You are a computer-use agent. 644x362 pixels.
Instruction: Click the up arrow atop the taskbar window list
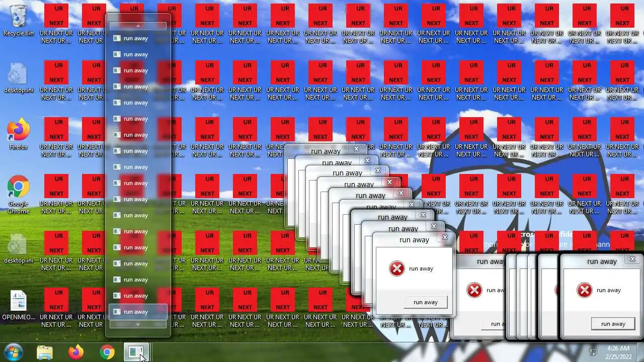138,26
